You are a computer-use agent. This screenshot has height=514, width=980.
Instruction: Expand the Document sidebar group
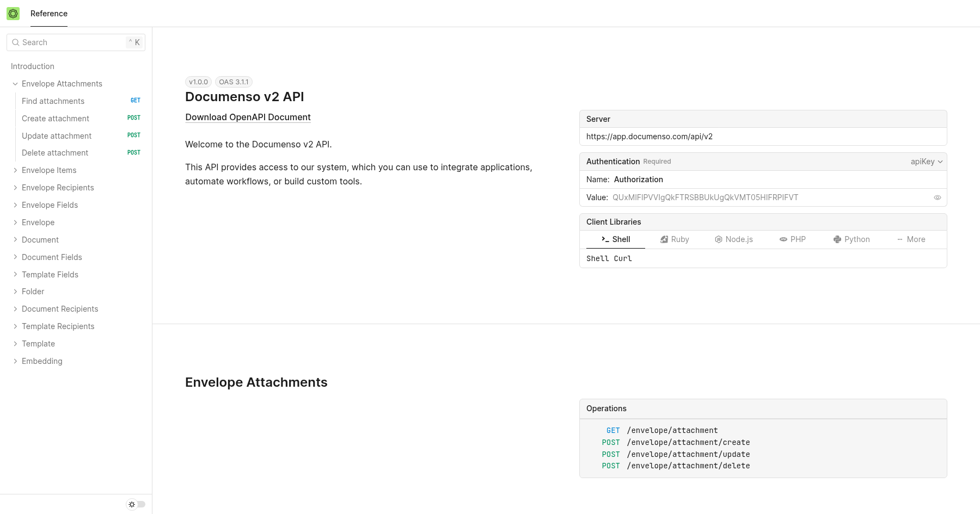pos(15,240)
